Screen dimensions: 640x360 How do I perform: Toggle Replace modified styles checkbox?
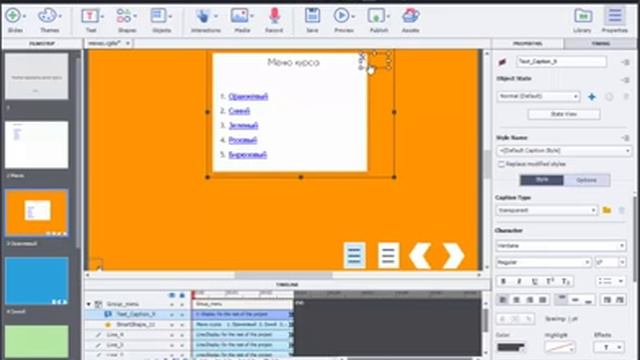[x=501, y=164]
